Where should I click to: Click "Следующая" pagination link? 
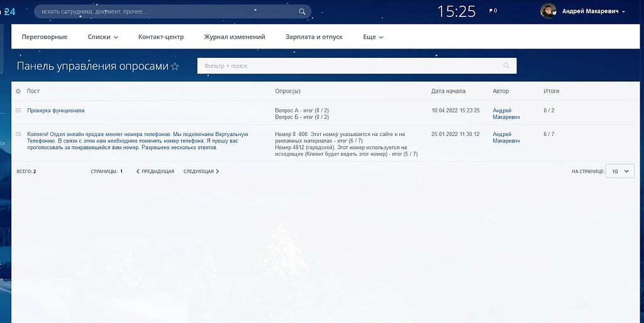[x=201, y=171]
